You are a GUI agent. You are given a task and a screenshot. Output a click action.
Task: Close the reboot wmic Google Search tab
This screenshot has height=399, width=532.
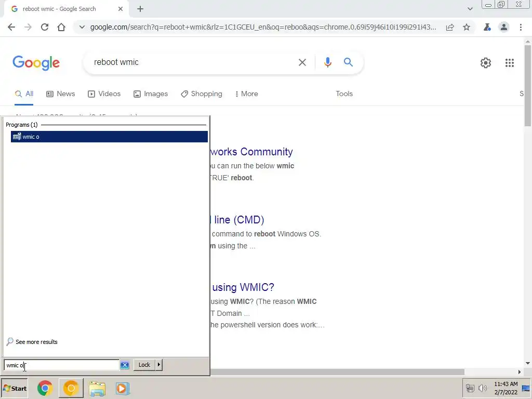121,9
